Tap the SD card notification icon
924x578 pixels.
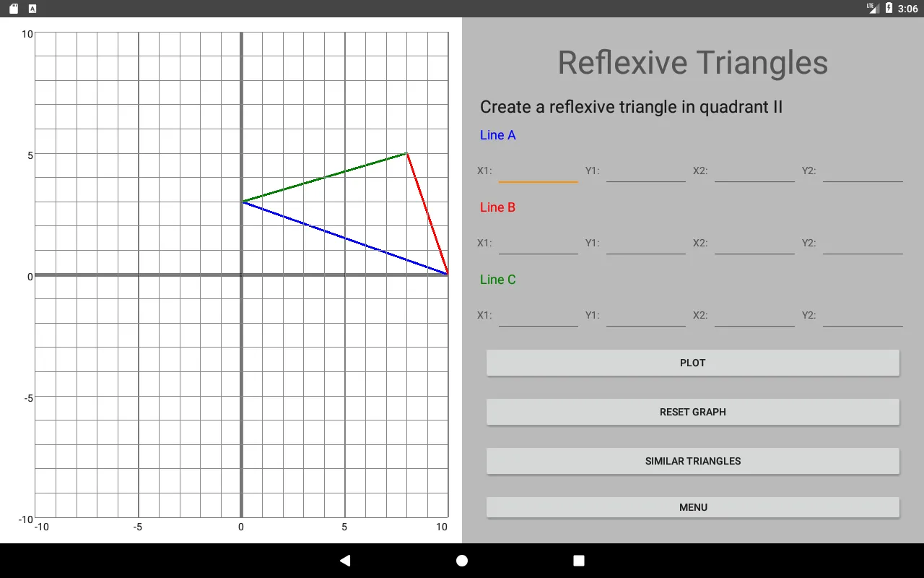pos(14,9)
